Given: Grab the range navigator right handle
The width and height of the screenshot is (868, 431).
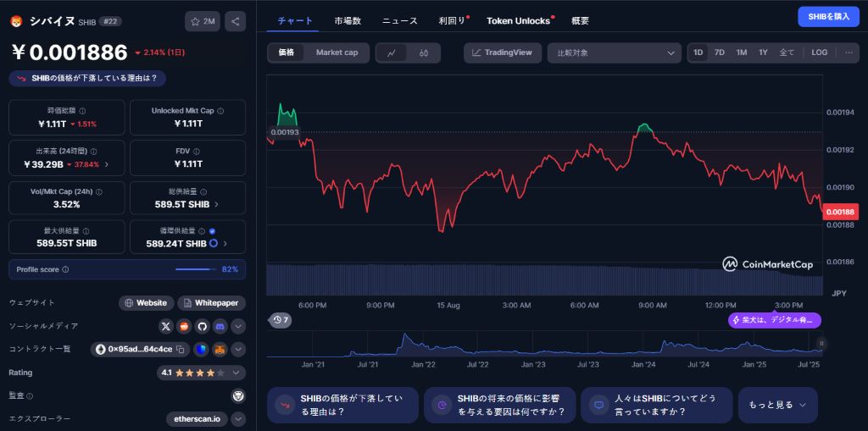Looking at the screenshot, I should point(821,344).
